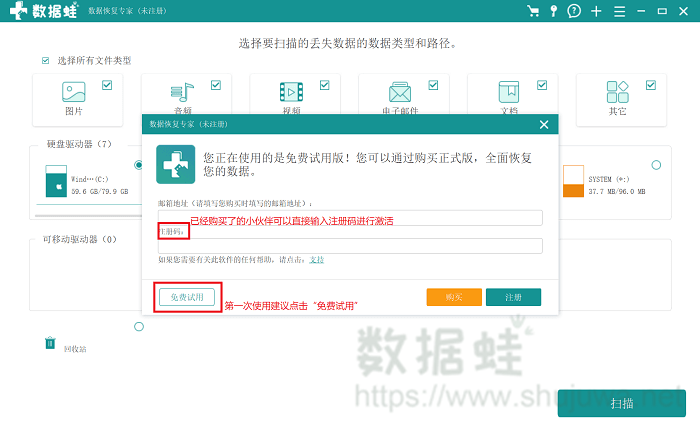Viewport: 700px width, 429px height.
Task: Click the app logo in the dialog
Action: [x=175, y=164]
